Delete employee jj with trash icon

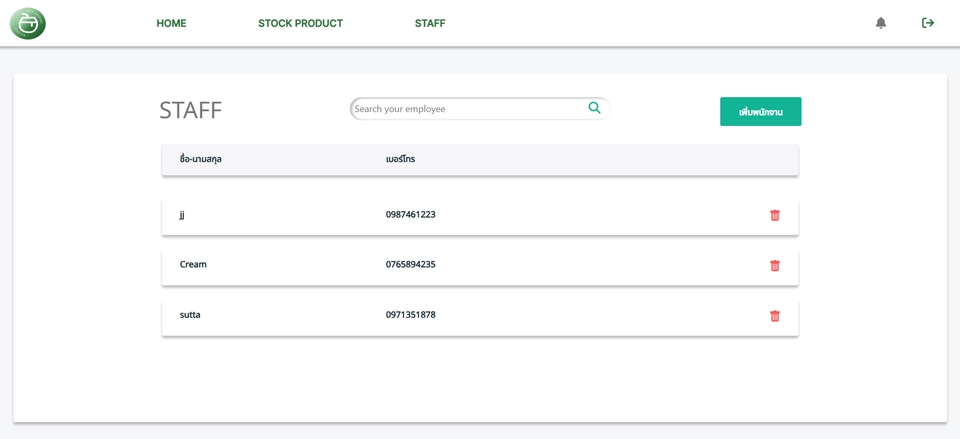[x=775, y=215]
